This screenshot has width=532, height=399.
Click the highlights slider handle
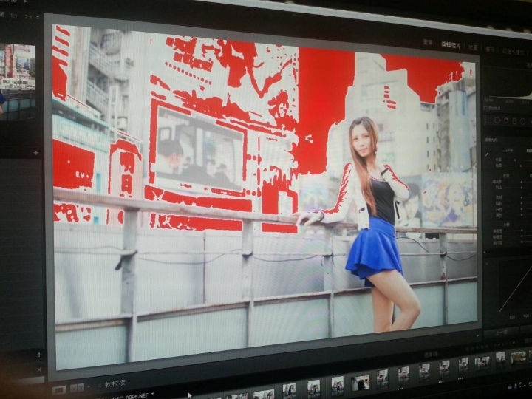point(522,197)
